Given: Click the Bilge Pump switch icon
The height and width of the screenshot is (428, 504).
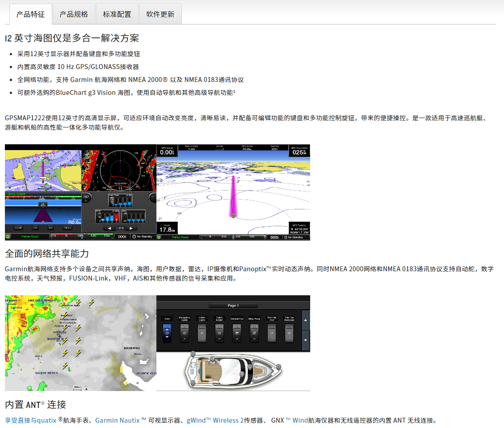Looking at the screenshot, I should (254, 332).
